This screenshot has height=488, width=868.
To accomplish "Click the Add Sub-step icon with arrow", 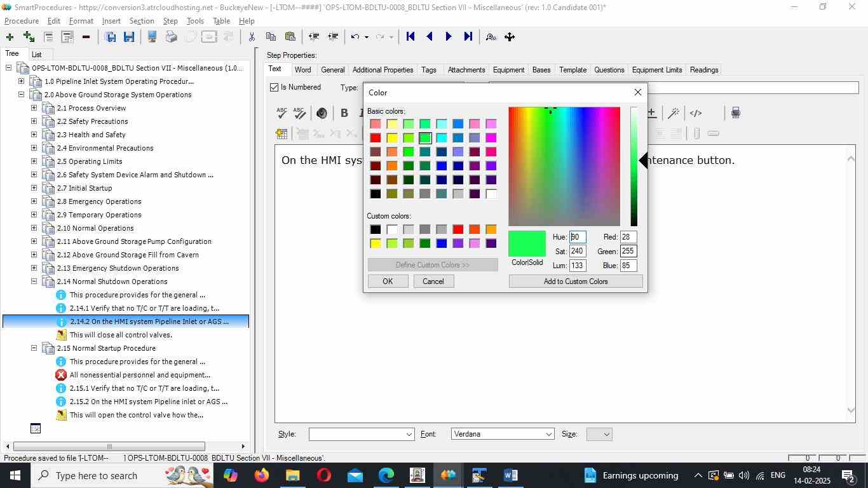I will point(29,37).
